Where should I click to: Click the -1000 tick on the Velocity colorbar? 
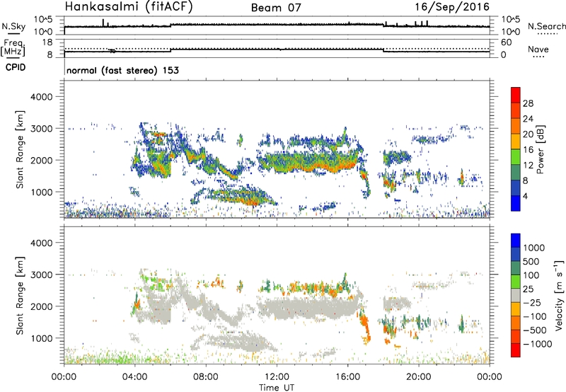537,344
